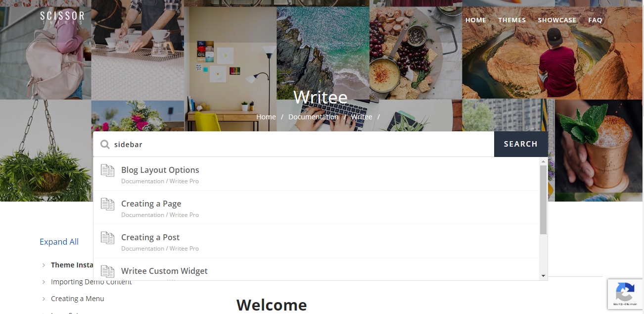Click the Search button
This screenshot has width=644, height=314.
[x=521, y=144]
